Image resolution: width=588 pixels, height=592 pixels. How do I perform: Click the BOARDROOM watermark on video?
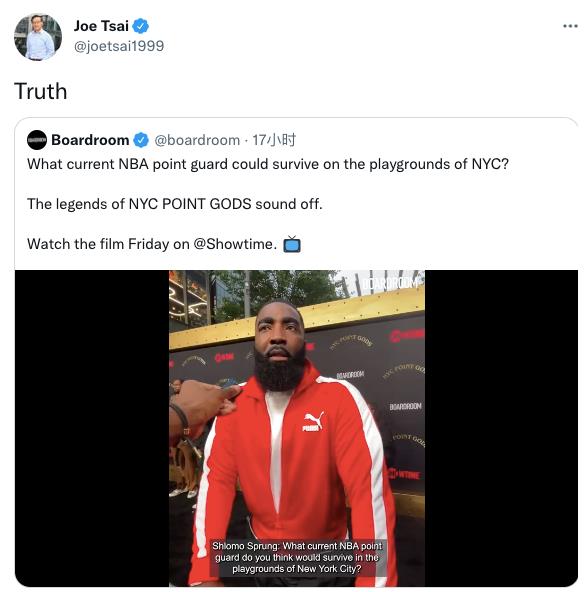tap(390, 284)
